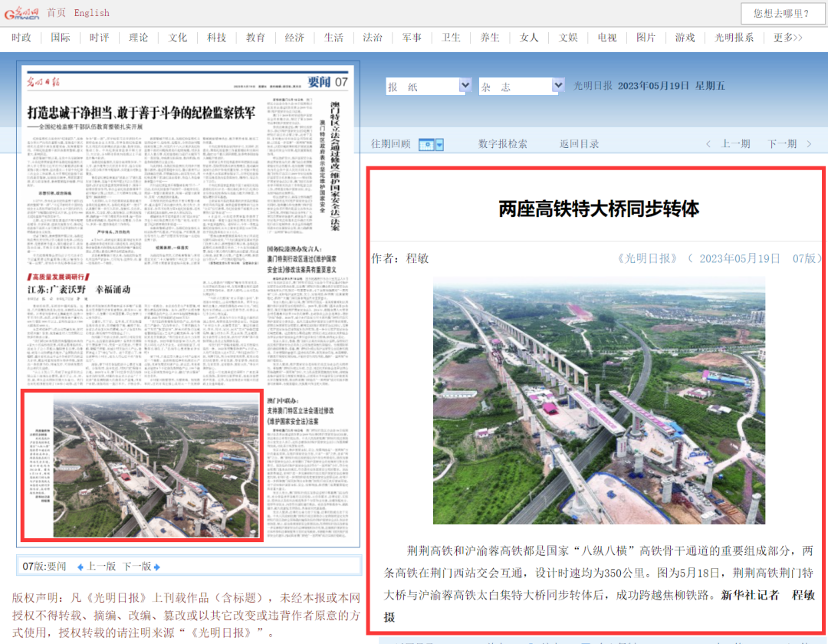Screen dimensions: 828x644
Task: Click the date 2023年05月19日 星期五
Action: pyautogui.click(x=671, y=86)
